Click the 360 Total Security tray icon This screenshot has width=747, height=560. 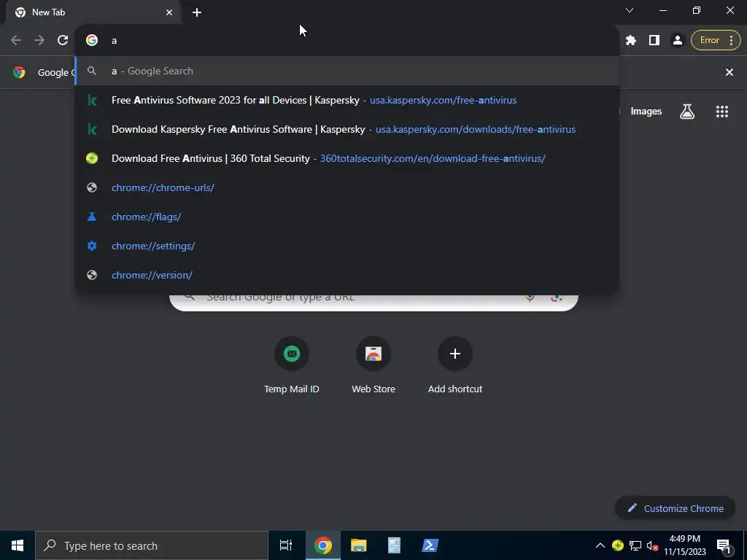[x=617, y=545]
